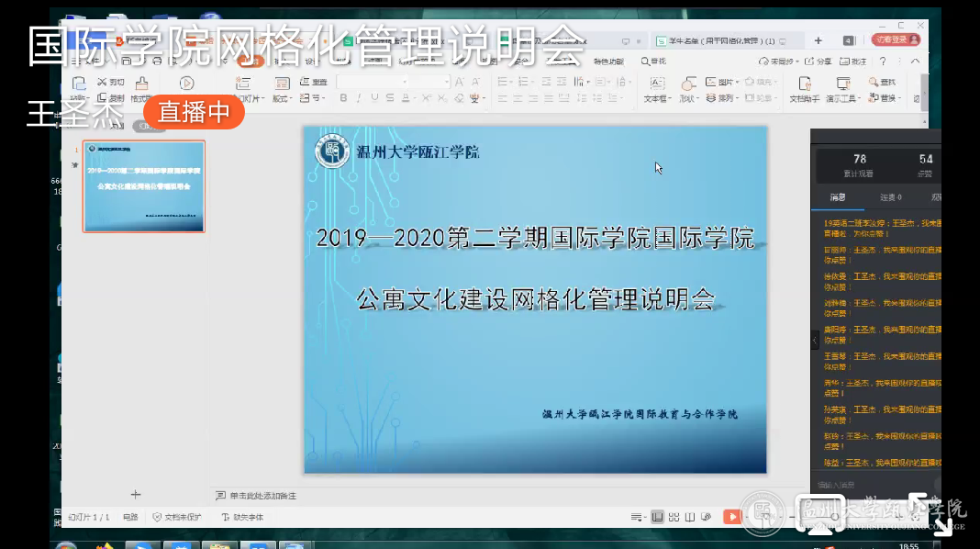This screenshot has height=549, width=980.
Task: Click the increase indent icon
Action: [x=562, y=82]
